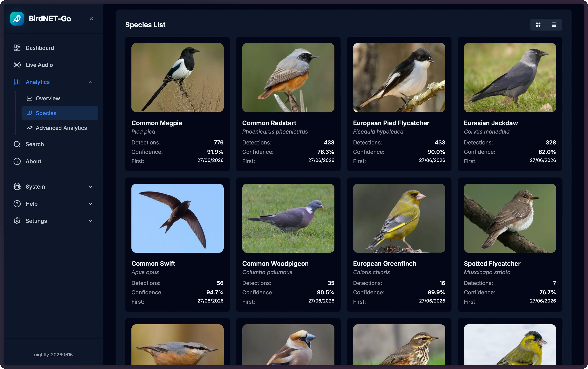The width and height of the screenshot is (588, 369).
Task: Select the Species menu item
Action: pyautogui.click(x=60, y=113)
